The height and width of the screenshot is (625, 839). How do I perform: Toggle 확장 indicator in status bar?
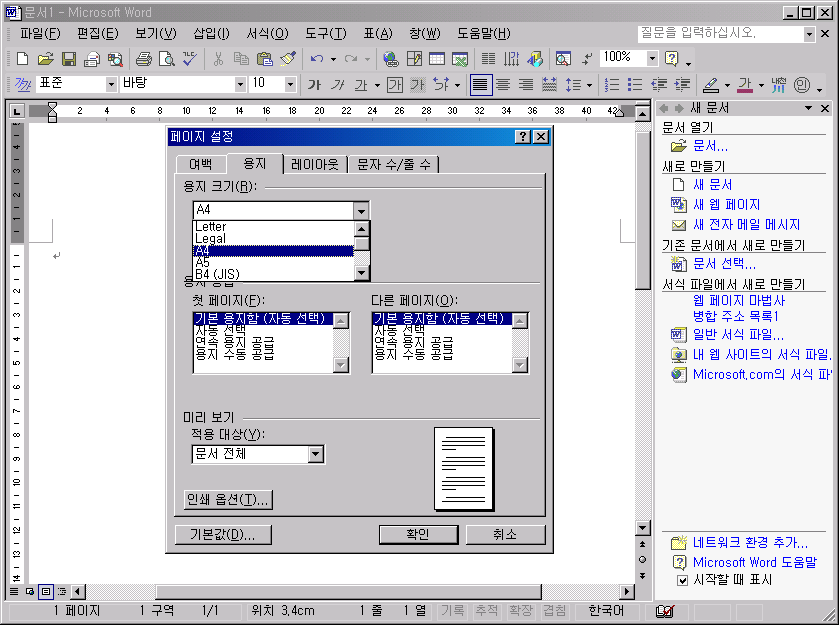[521, 611]
